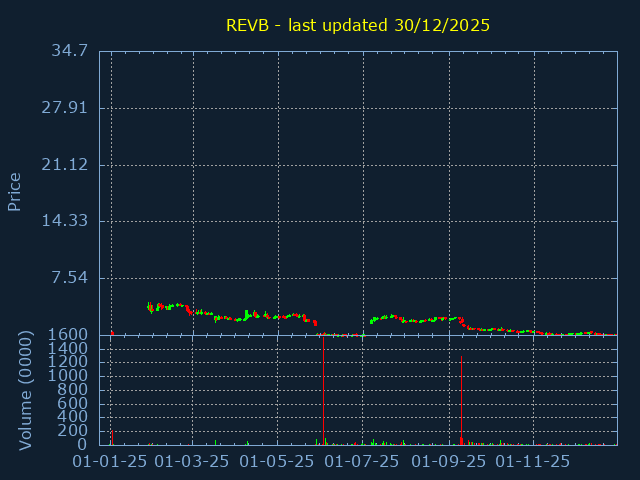Screen dimensions: 640x480
Task: Select the 27.91 price tick label
Action: tap(65, 108)
